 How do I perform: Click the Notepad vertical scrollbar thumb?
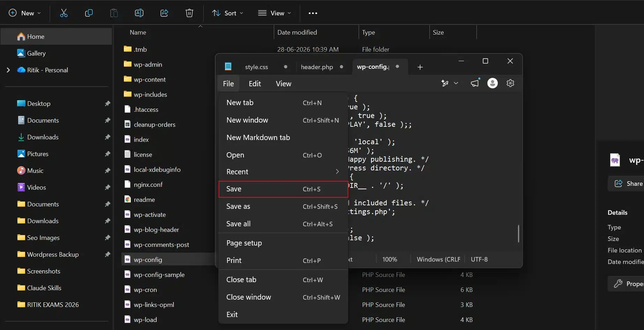(x=518, y=233)
